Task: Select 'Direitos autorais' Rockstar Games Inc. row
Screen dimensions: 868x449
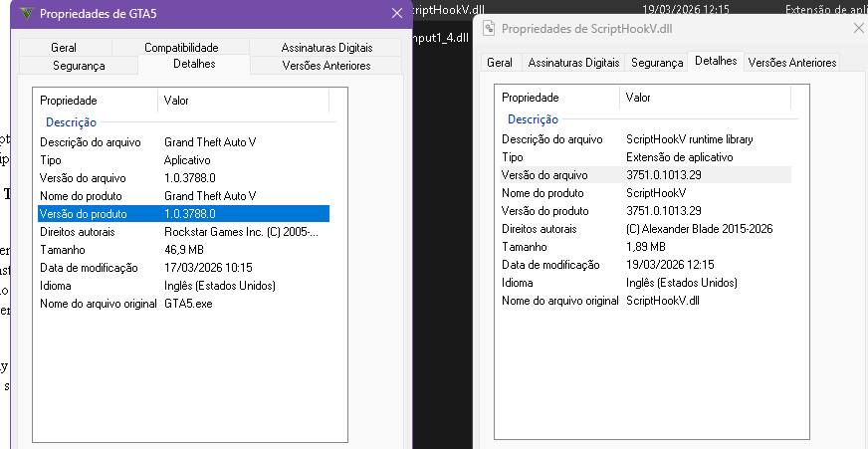Action: point(184,232)
